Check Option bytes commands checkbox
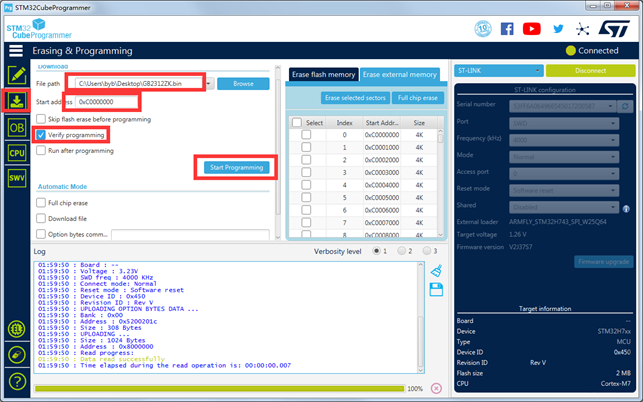Viewport: 643px width, 402px height. (41, 234)
